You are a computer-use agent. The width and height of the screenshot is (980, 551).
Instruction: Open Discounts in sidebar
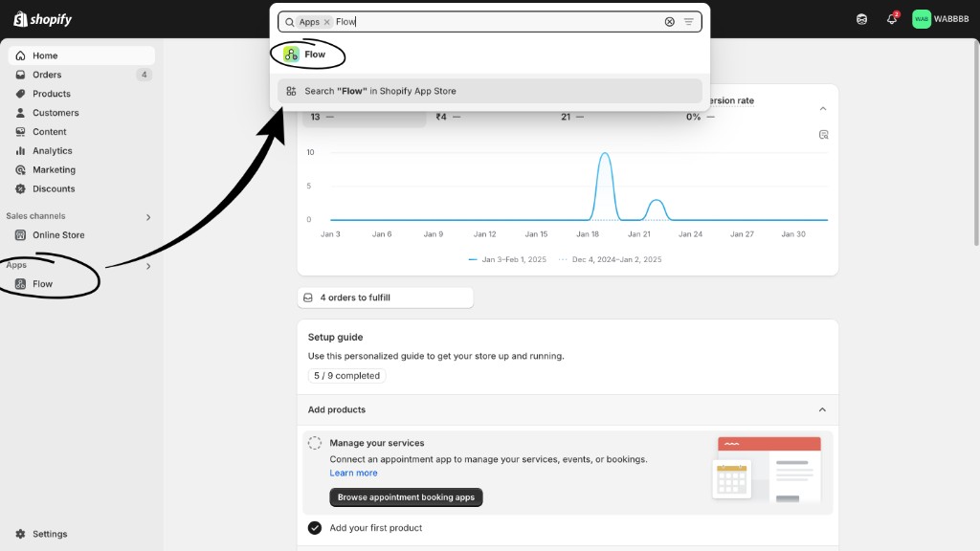81,188
